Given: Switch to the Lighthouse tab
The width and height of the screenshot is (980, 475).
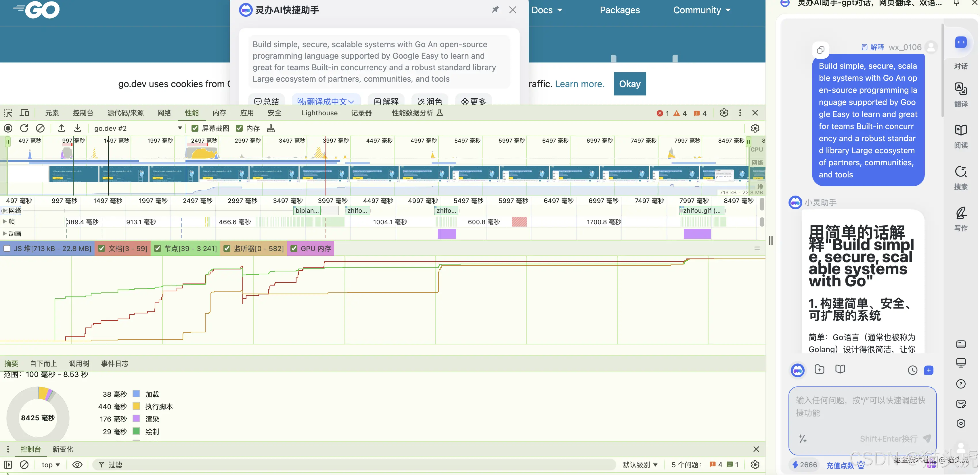Looking at the screenshot, I should (319, 113).
